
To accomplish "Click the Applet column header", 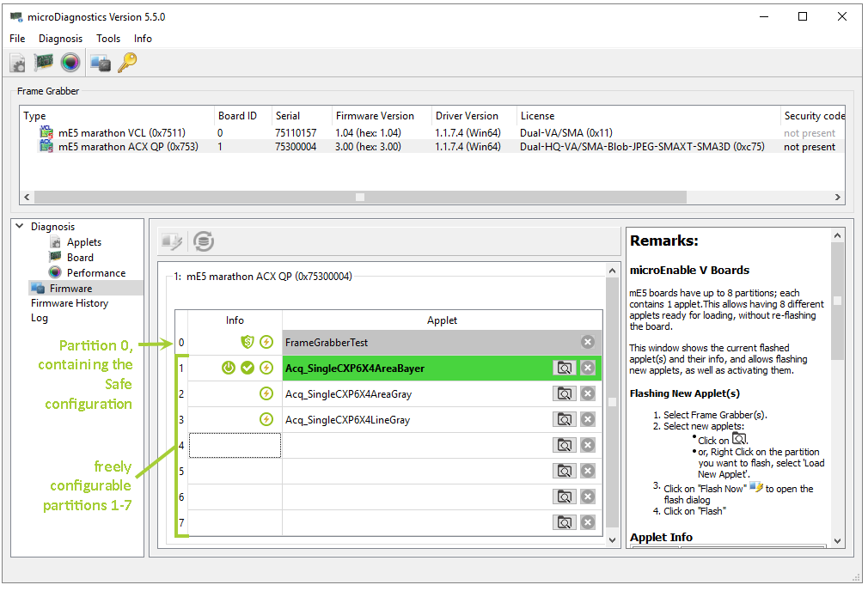I will pyautogui.click(x=442, y=320).
